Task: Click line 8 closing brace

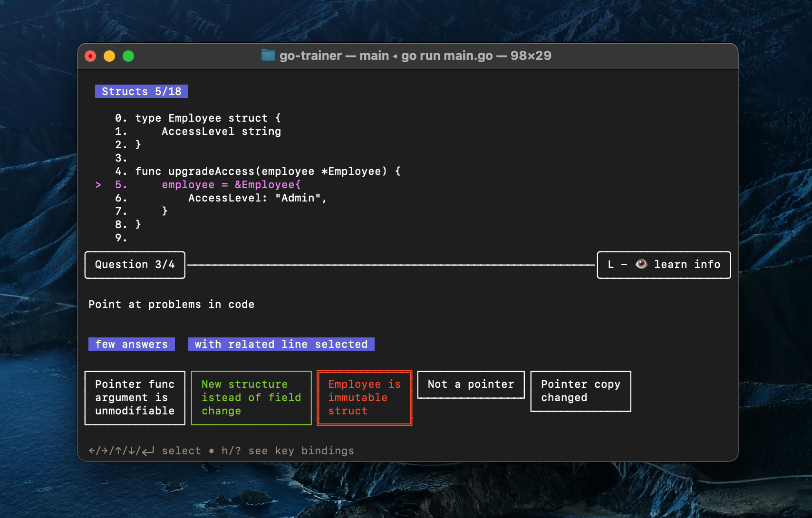Action: click(138, 224)
